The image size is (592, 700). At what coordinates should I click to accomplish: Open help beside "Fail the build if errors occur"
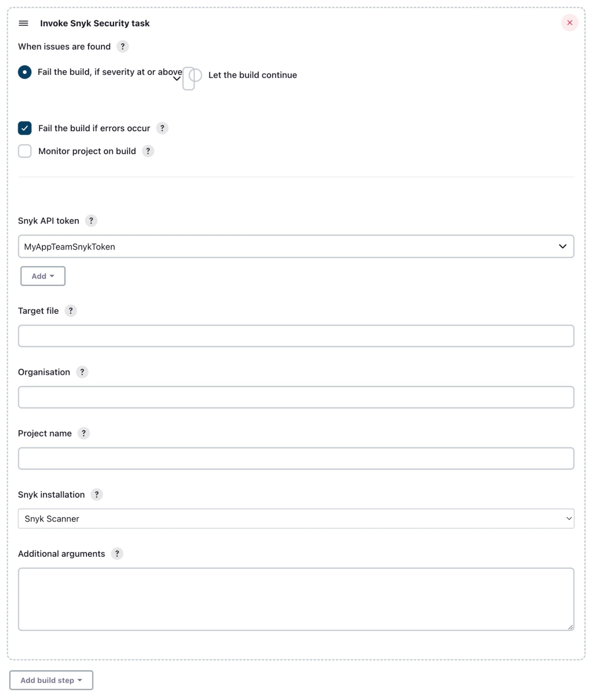click(x=162, y=128)
